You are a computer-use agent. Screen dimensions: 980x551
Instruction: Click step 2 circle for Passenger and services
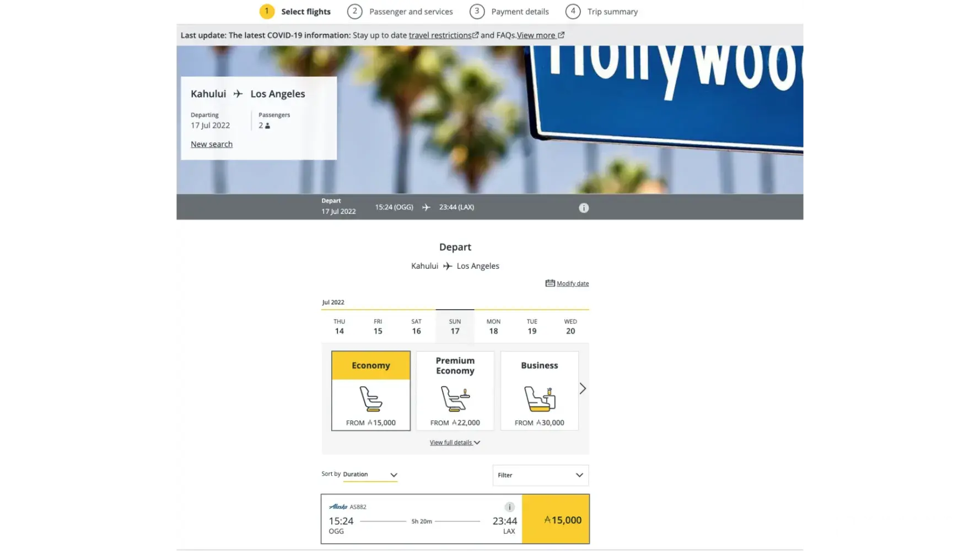point(355,12)
